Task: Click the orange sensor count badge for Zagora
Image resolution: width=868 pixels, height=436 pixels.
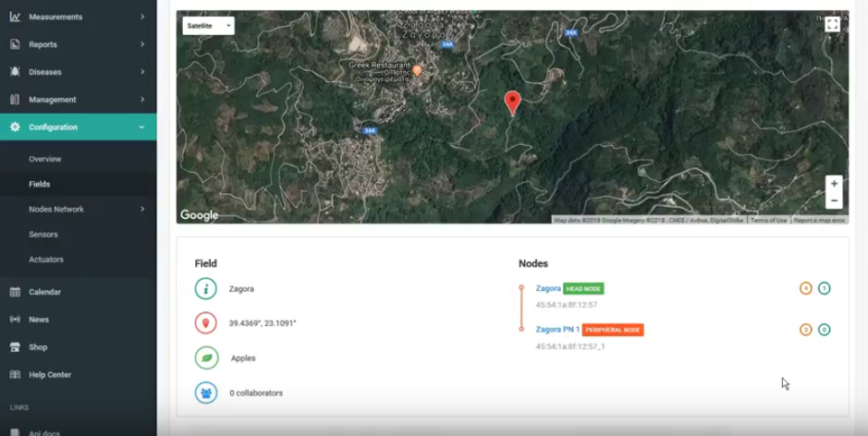Action: tap(805, 288)
